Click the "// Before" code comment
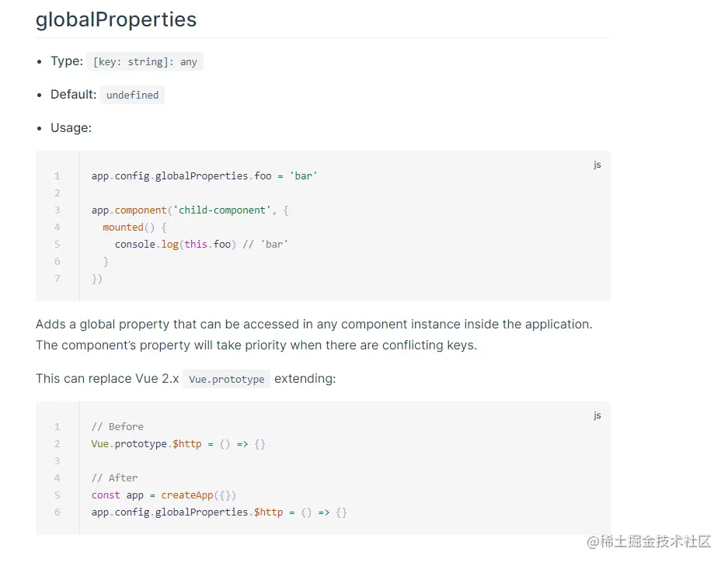Viewport: 728px width, 566px height. click(x=117, y=427)
